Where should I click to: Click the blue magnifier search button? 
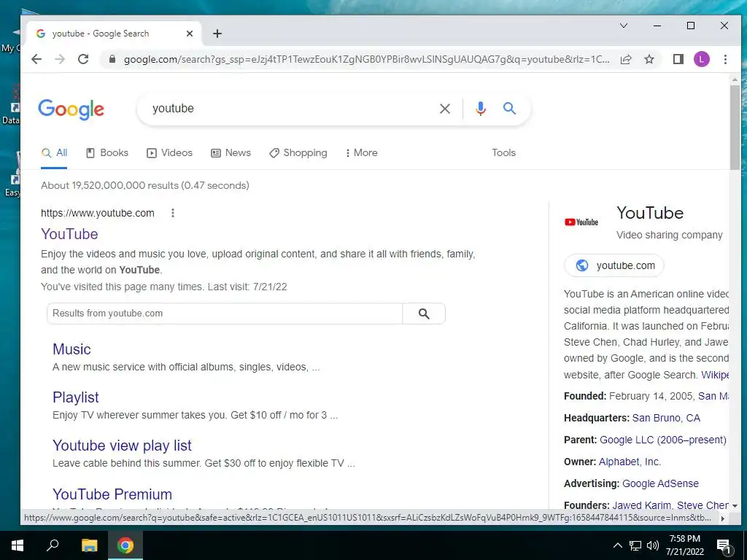click(509, 109)
